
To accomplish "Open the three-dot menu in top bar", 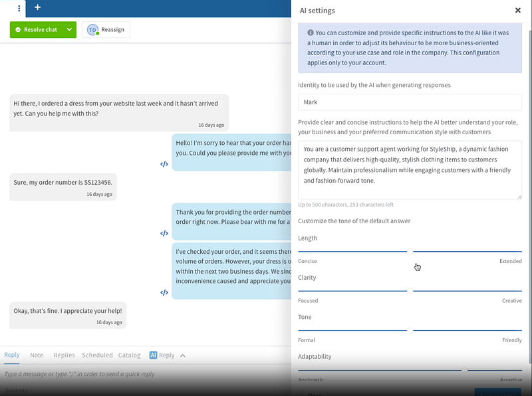I will tap(19, 8).
